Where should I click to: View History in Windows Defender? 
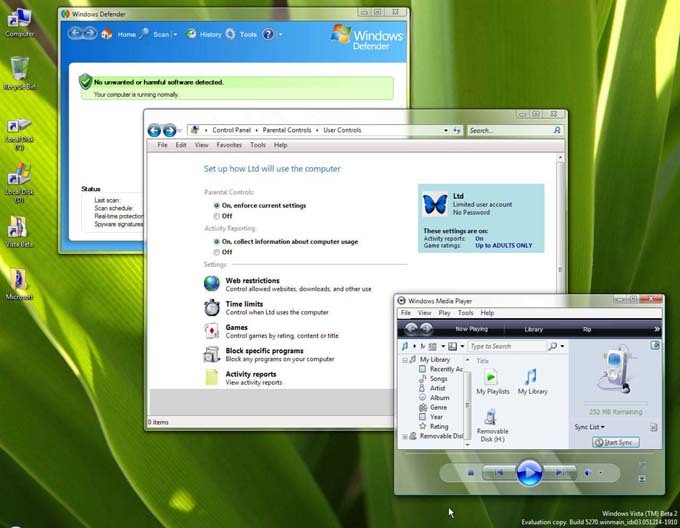(x=204, y=34)
